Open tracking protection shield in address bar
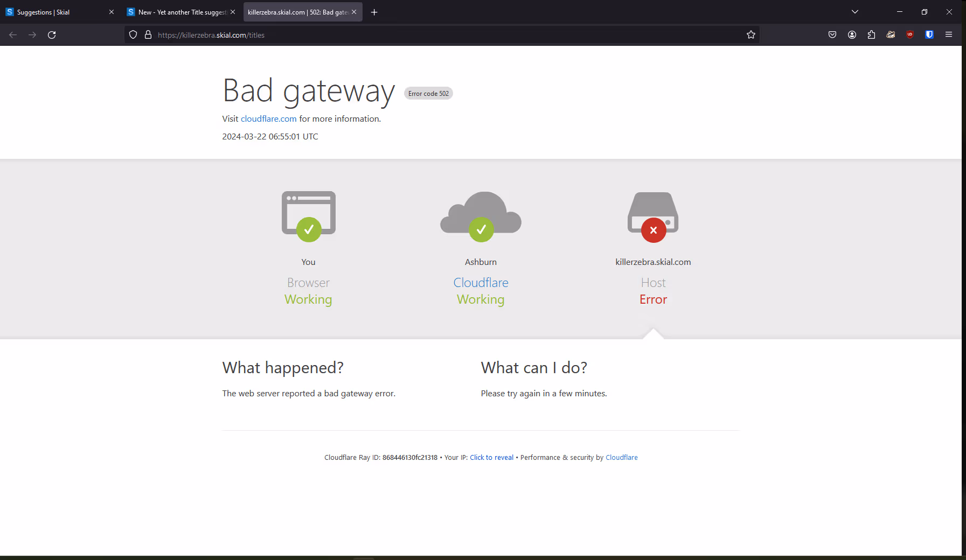Image resolution: width=966 pixels, height=560 pixels. (x=133, y=35)
